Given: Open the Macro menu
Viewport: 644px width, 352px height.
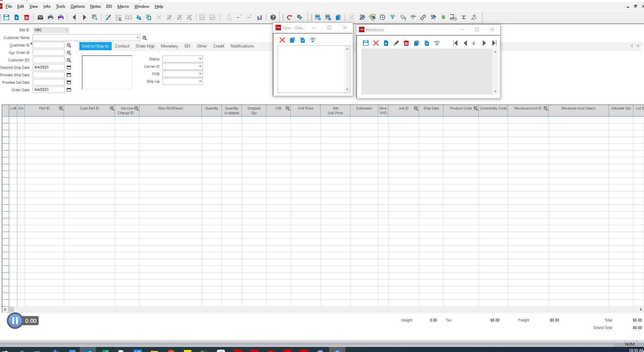Looking at the screenshot, I should (x=123, y=6).
